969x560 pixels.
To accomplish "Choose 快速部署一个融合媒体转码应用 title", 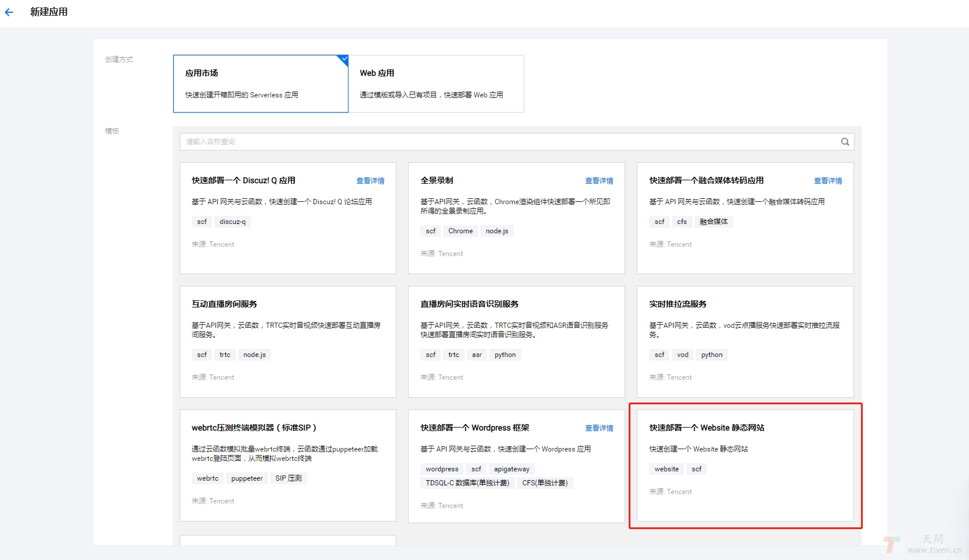I will (x=706, y=180).
